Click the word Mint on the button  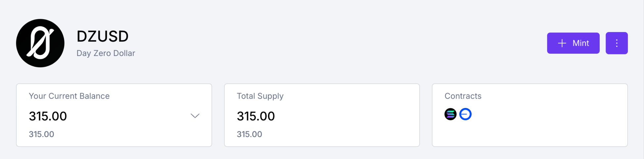pos(581,43)
